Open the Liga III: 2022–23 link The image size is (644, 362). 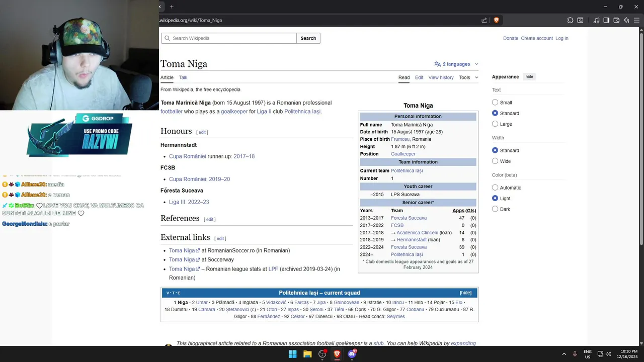tap(189, 202)
